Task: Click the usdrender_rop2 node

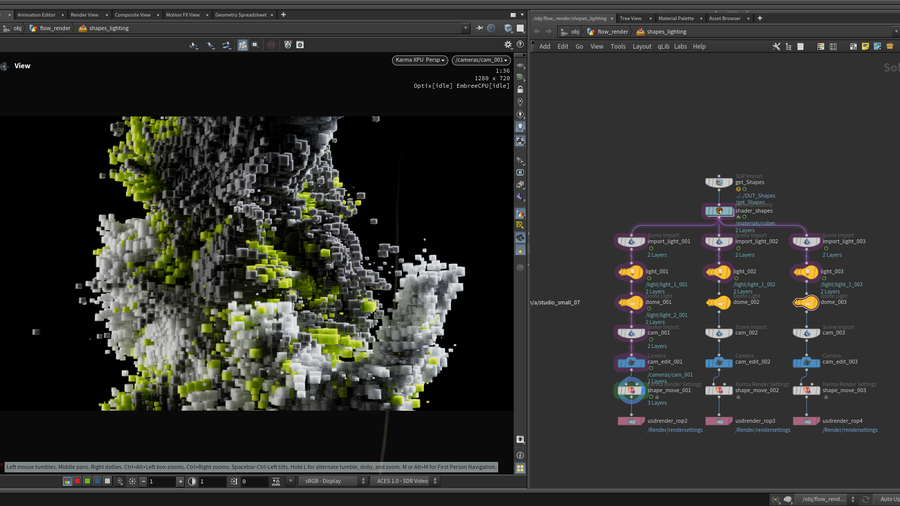Action: coord(631,421)
